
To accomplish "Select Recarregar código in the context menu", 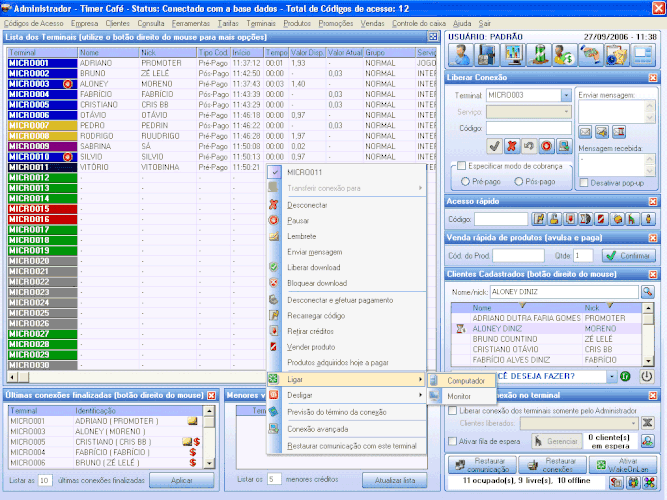I will (347, 316).
